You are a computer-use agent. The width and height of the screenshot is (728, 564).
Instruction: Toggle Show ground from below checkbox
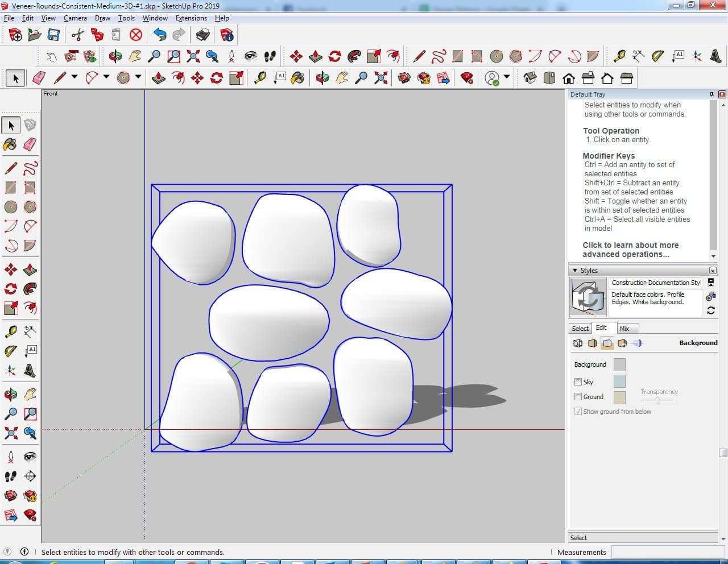(x=578, y=412)
